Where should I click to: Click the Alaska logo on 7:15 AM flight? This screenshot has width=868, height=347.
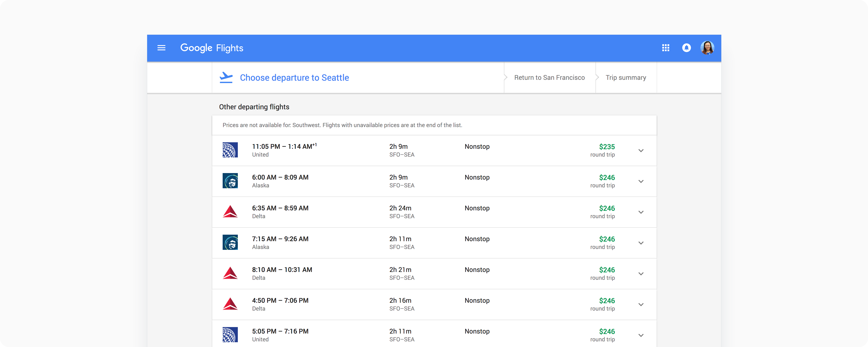point(230,242)
